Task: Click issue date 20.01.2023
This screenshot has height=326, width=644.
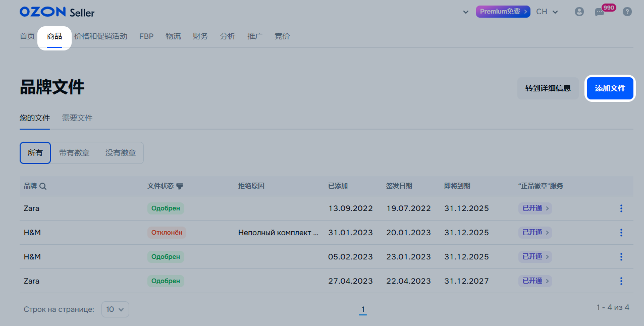Action: tap(409, 233)
